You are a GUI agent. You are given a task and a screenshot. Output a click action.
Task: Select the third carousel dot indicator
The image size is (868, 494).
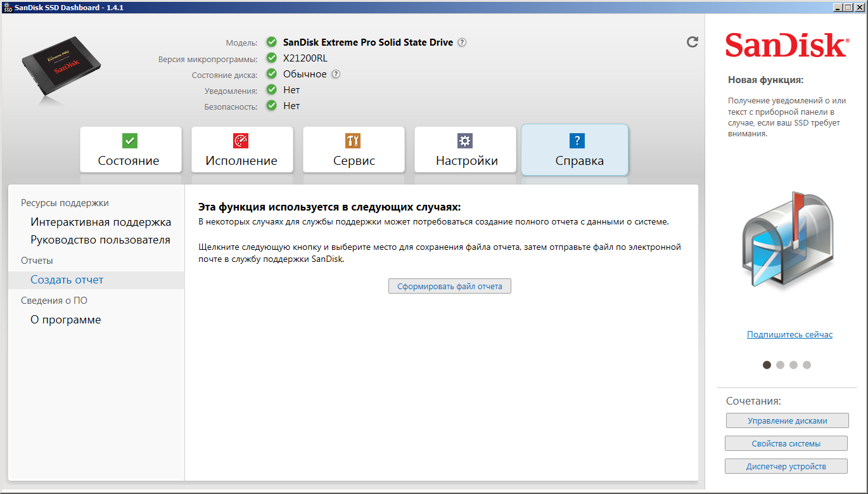[793, 365]
